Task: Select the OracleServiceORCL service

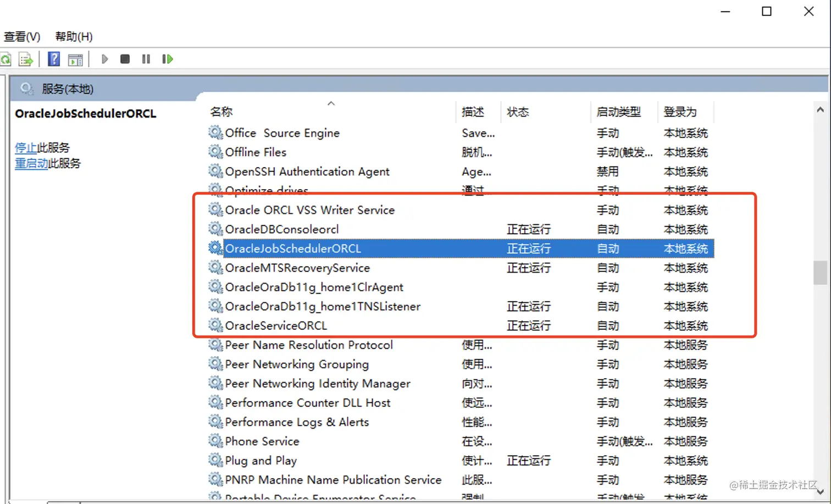Action: click(461, 325)
